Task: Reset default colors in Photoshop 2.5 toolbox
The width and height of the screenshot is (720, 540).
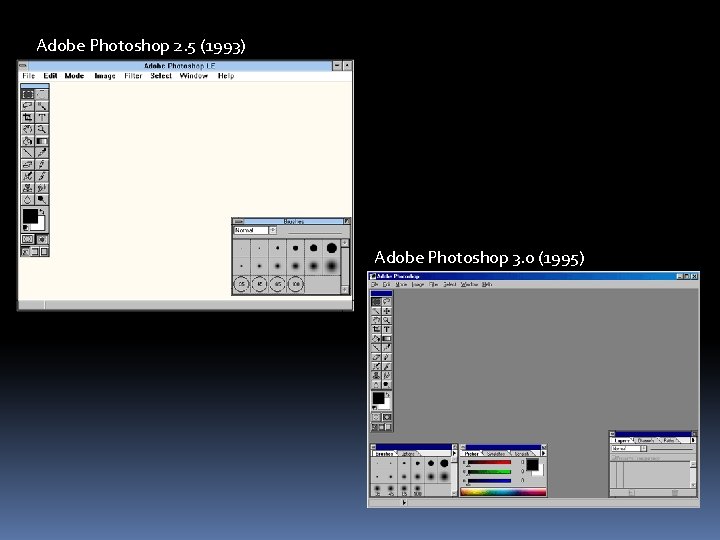Action: [x=25, y=227]
